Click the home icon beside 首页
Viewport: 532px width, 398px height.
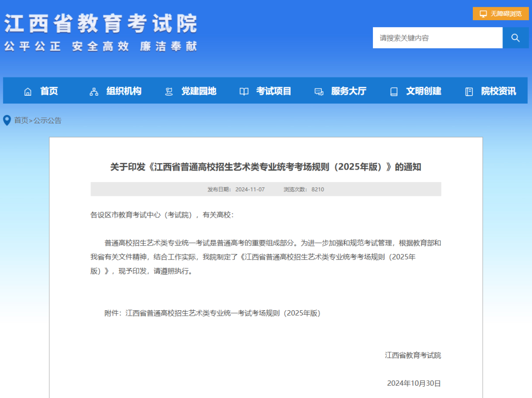point(28,92)
